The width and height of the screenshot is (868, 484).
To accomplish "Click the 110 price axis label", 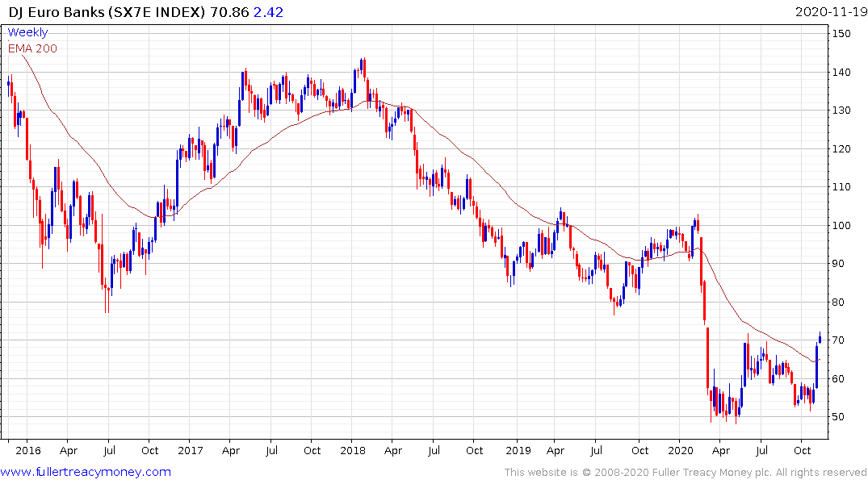I will tap(841, 186).
